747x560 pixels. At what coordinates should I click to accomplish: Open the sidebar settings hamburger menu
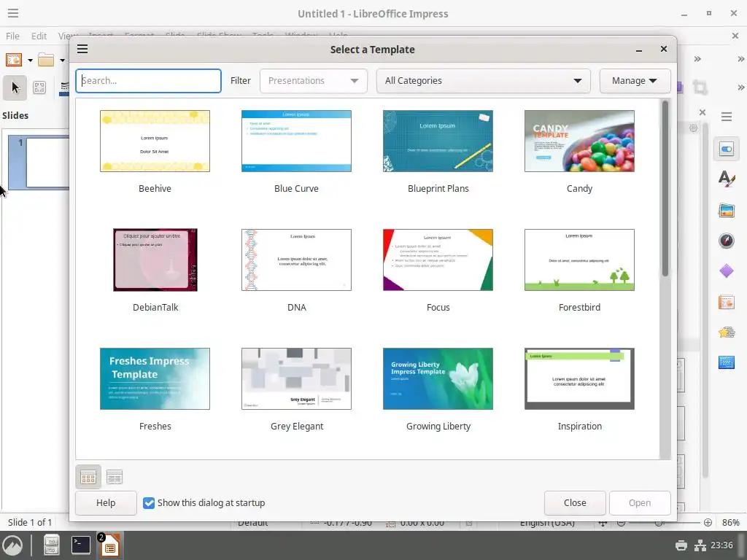click(x=726, y=117)
